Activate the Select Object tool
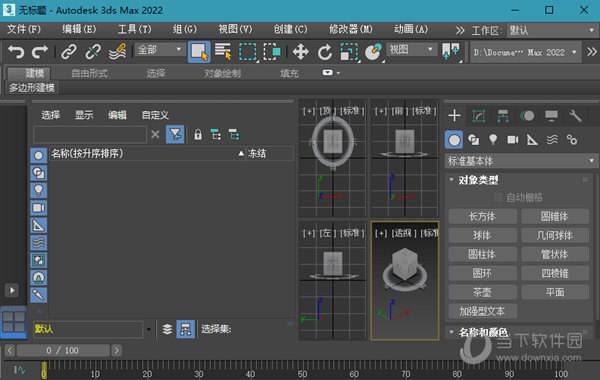The height and width of the screenshot is (380, 600). coord(199,52)
